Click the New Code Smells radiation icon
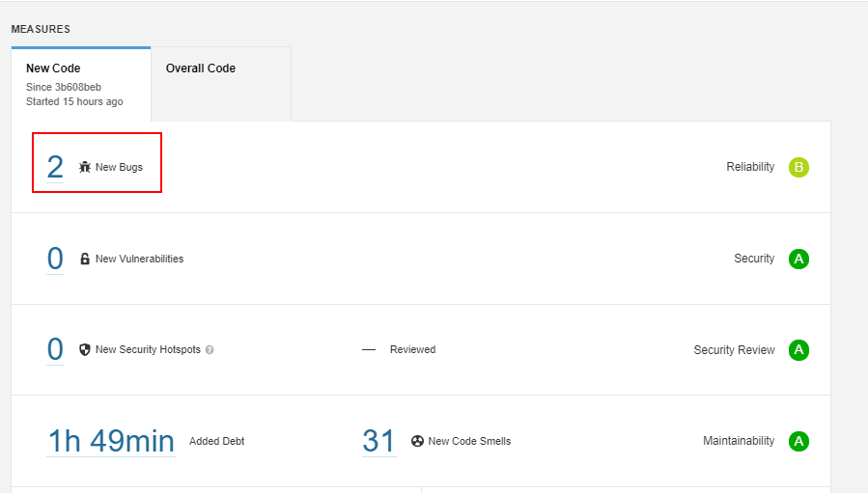 [x=417, y=441]
